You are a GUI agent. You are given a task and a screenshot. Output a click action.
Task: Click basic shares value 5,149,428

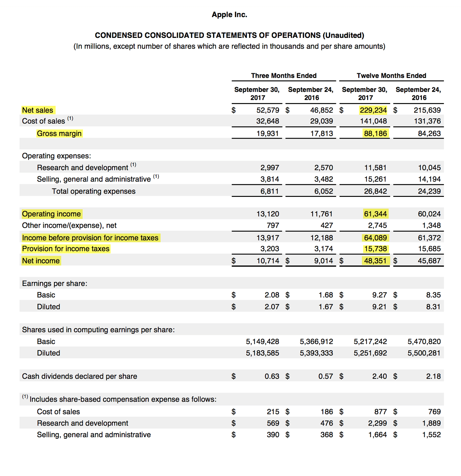[262, 342]
